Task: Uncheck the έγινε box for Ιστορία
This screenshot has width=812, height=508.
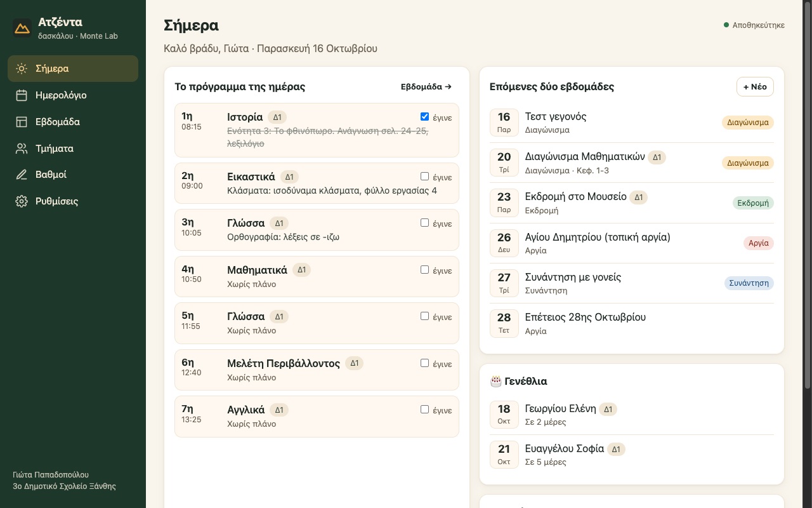Action: click(424, 117)
